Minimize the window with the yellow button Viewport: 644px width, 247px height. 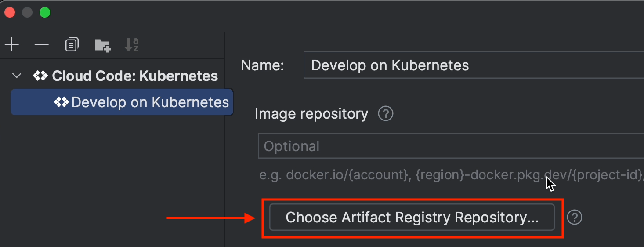pyautogui.click(x=27, y=13)
